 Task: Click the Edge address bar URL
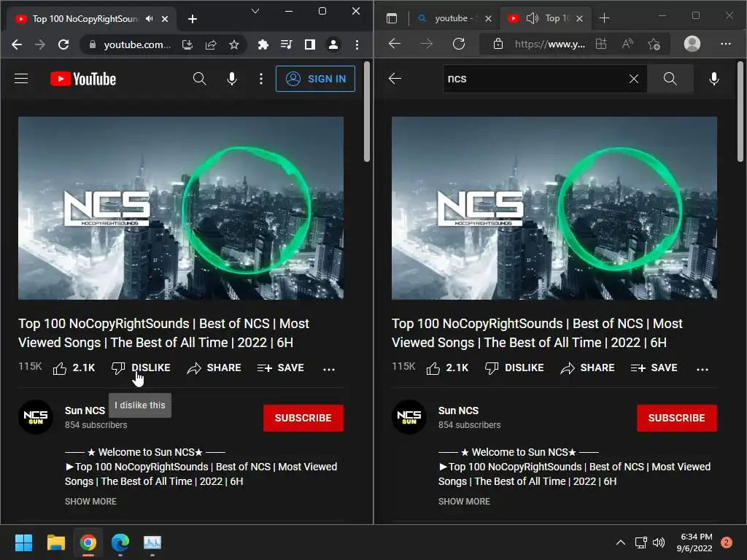[x=550, y=44]
